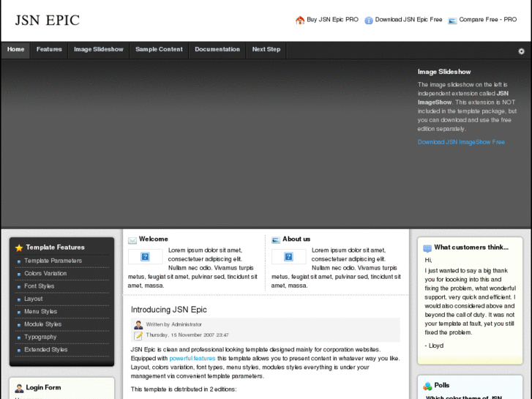The image size is (532, 399).
Task: Click the bullet icon beside Font Styles
Action: (x=19, y=287)
